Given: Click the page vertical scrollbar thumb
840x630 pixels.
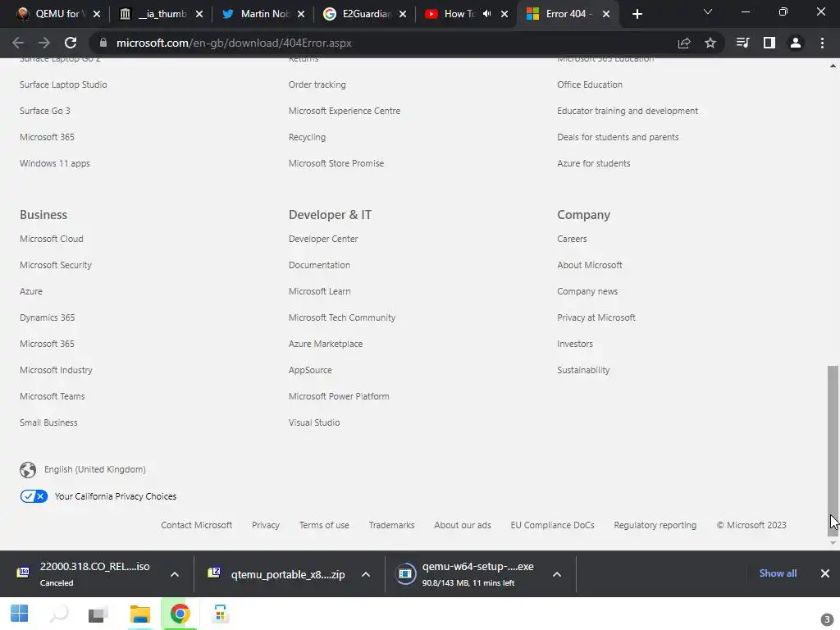Looking at the screenshot, I should coord(833,450).
